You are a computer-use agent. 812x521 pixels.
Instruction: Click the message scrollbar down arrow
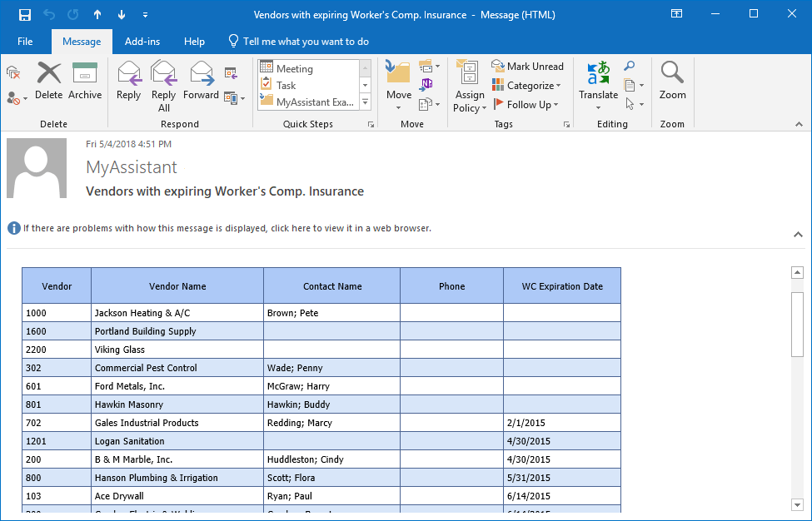pos(798,504)
